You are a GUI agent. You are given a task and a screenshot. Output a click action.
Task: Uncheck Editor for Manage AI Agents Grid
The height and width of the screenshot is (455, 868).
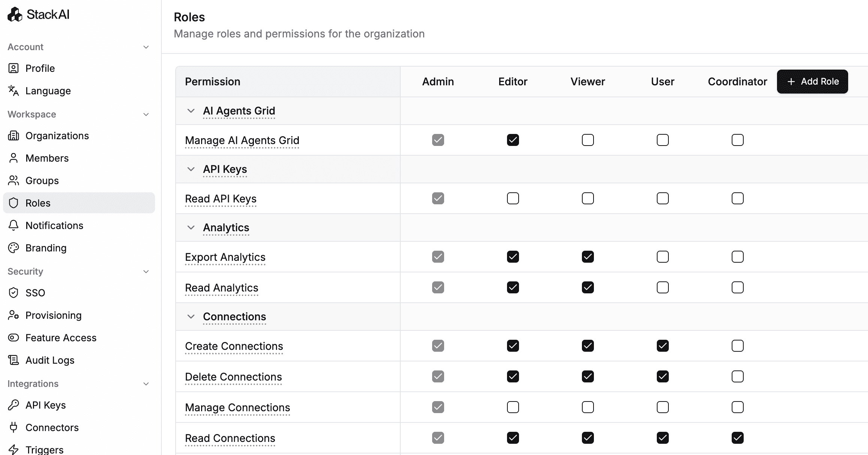pyautogui.click(x=513, y=140)
